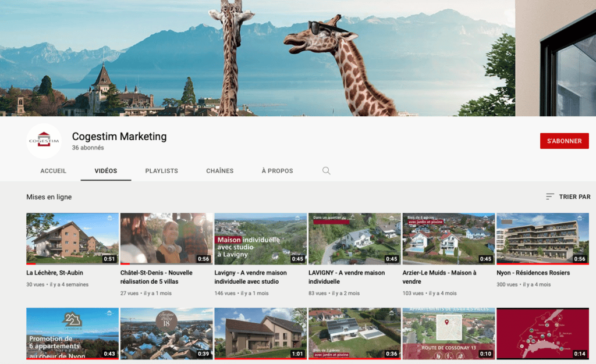
Task: Open the Route de Cossonay 13 thumbnail
Action: [x=448, y=333]
